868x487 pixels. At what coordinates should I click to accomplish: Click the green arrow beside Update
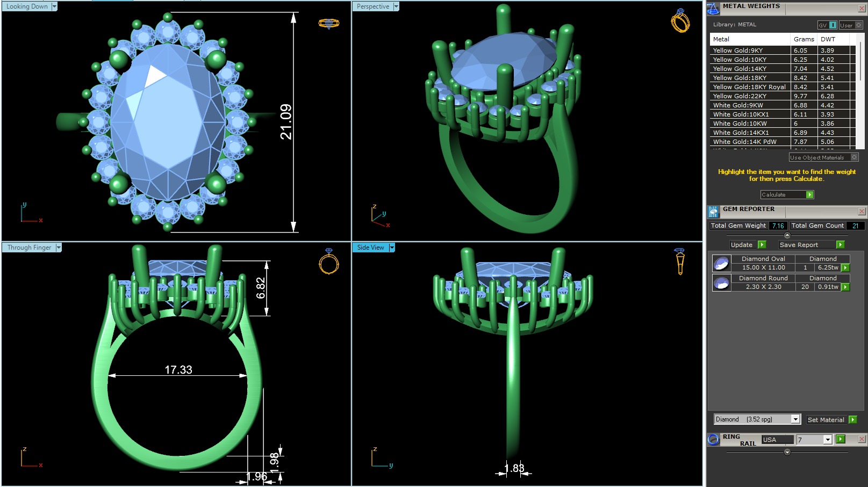[x=762, y=245]
